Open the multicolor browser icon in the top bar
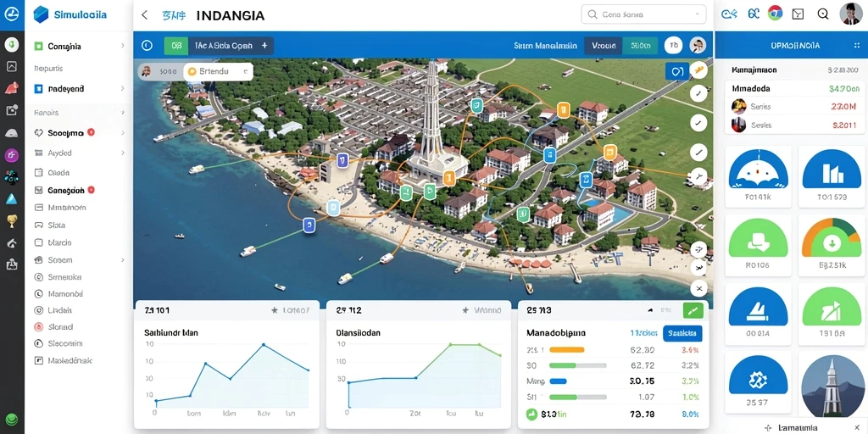The image size is (868, 434). [x=776, y=14]
